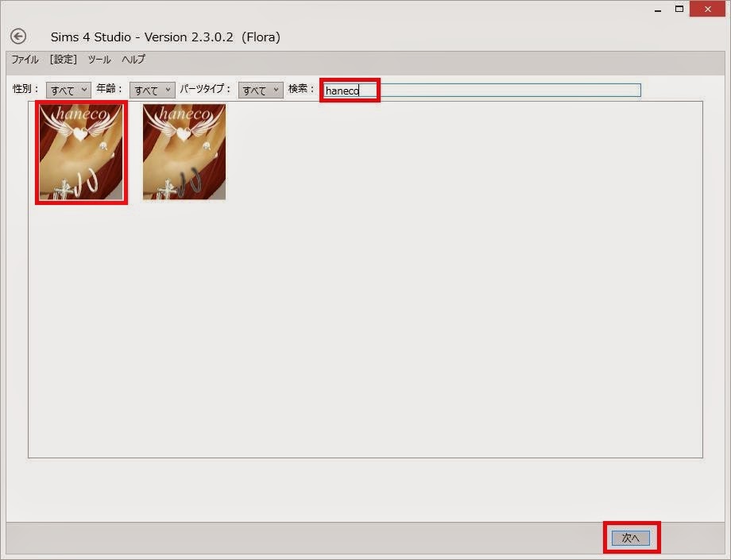The width and height of the screenshot is (731, 560).
Task: Open the ツール menu
Action: click(x=99, y=59)
